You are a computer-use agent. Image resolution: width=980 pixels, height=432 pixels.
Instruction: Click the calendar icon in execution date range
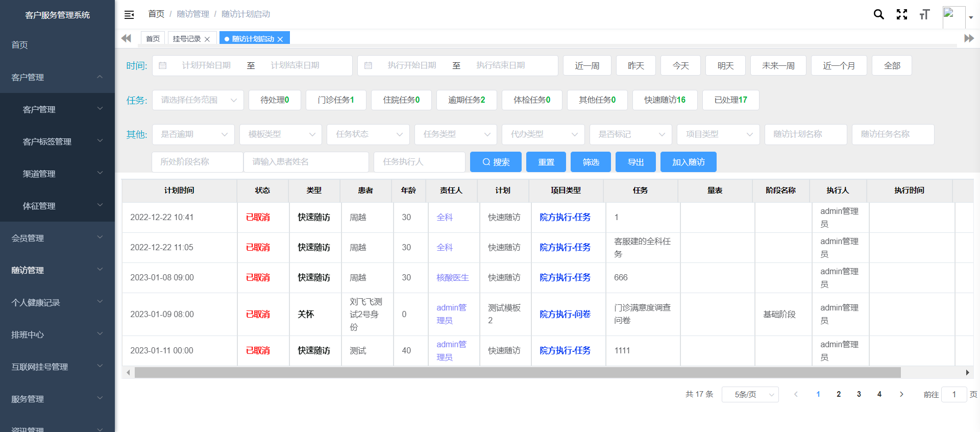[368, 65]
